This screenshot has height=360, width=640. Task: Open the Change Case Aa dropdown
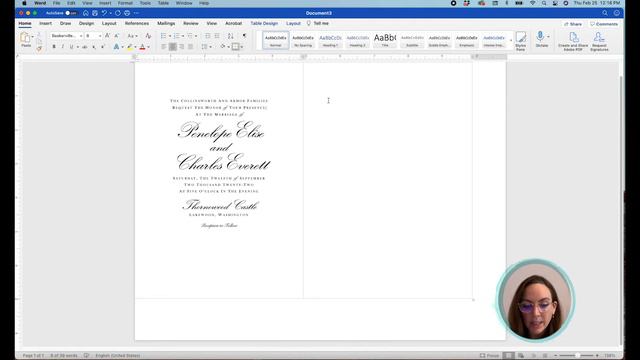tap(132, 36)
